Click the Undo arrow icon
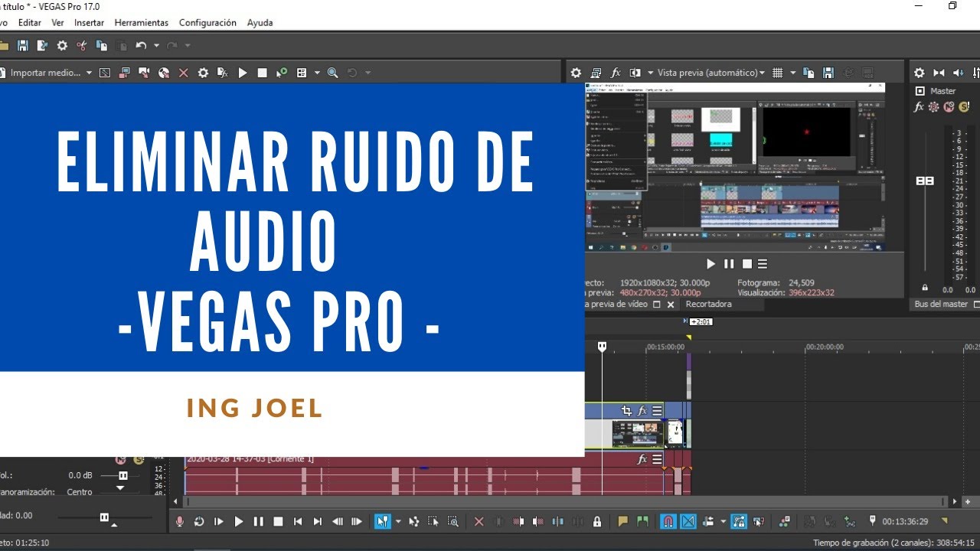The width and height of the screenshot is (980, 551). tap(141, 46)
